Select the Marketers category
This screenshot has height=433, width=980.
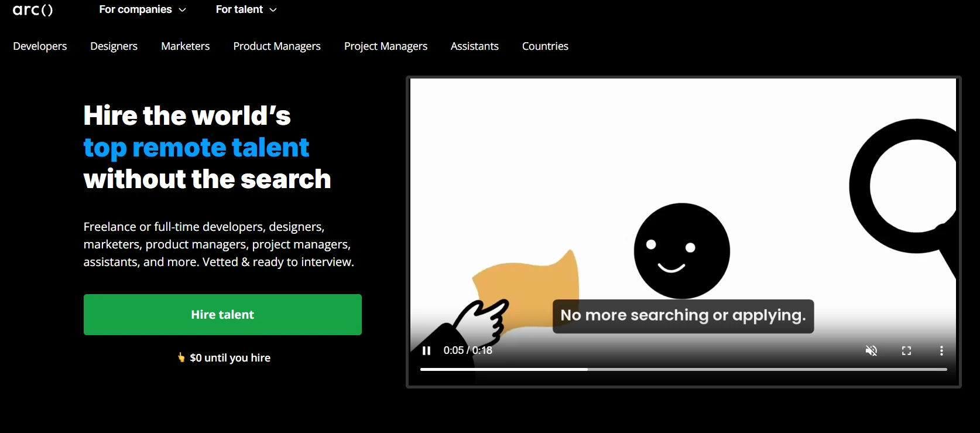(185, 46)
